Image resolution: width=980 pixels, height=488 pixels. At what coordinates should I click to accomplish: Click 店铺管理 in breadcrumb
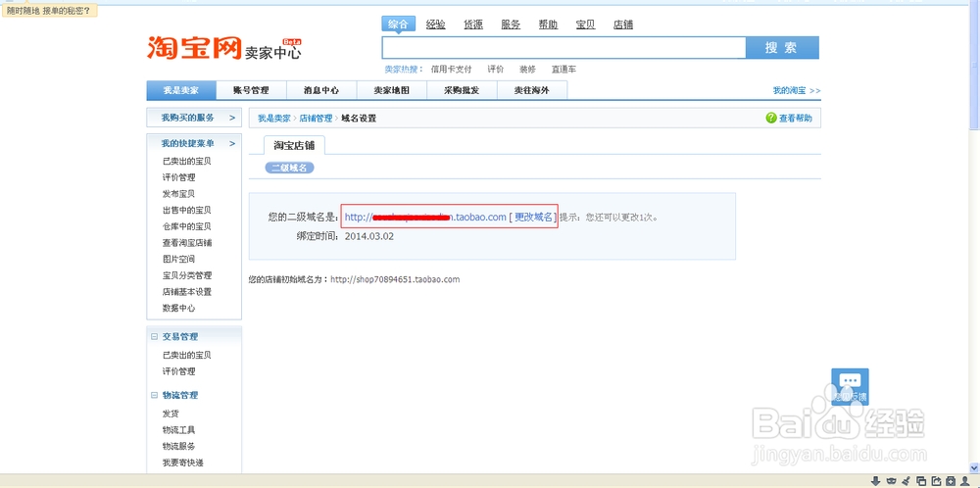[317, 119]
